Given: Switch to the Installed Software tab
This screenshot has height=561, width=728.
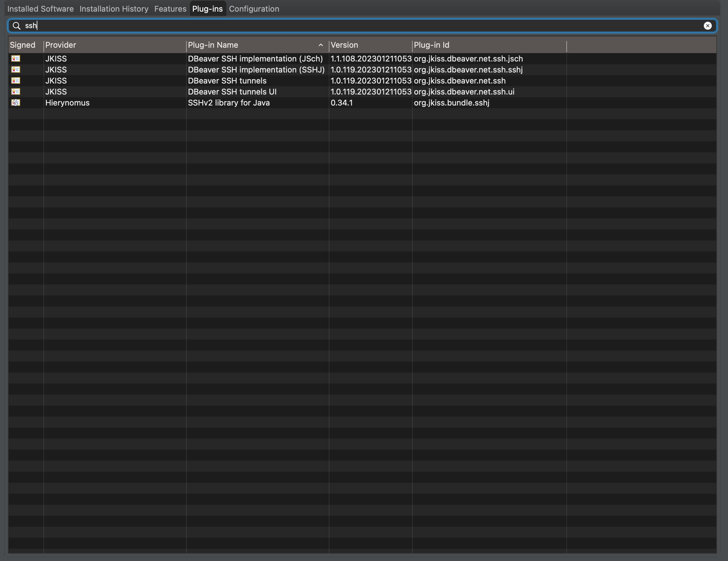Looking at the screenshot, I should pyautogui.click(x=40, y=9).
